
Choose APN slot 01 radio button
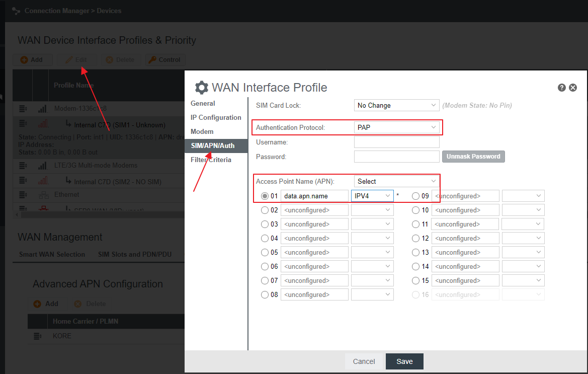265,196
